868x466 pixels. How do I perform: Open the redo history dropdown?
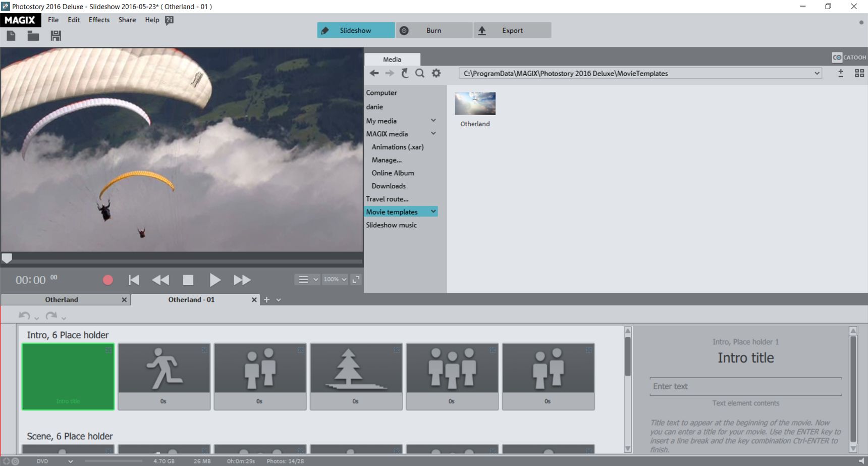pyautogui.click(x=64, y=318)
